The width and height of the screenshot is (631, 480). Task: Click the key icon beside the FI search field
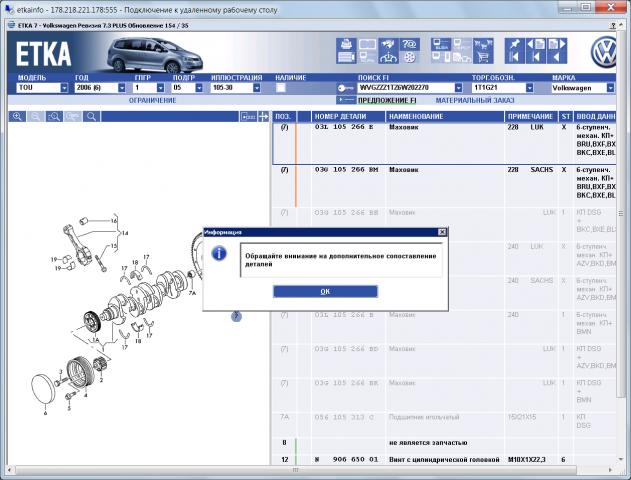[345, 88]
